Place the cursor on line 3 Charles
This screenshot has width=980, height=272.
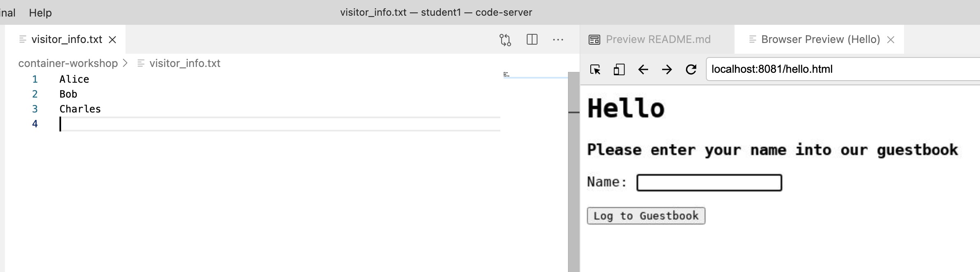[x=80, y=109]
